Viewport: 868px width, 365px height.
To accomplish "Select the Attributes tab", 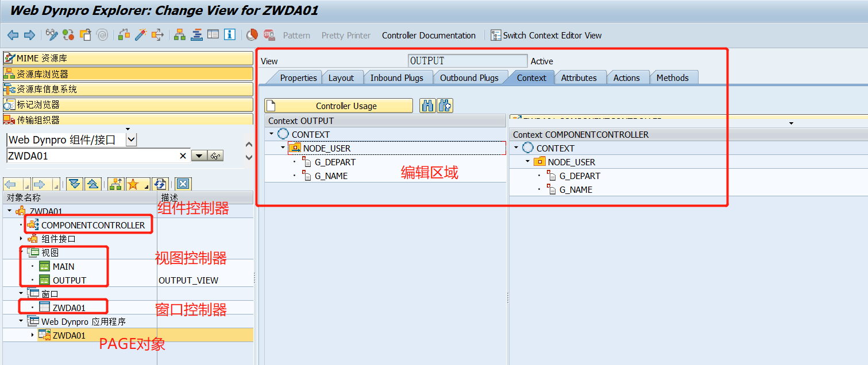I will pyautogui.click(x=579, y=77).
